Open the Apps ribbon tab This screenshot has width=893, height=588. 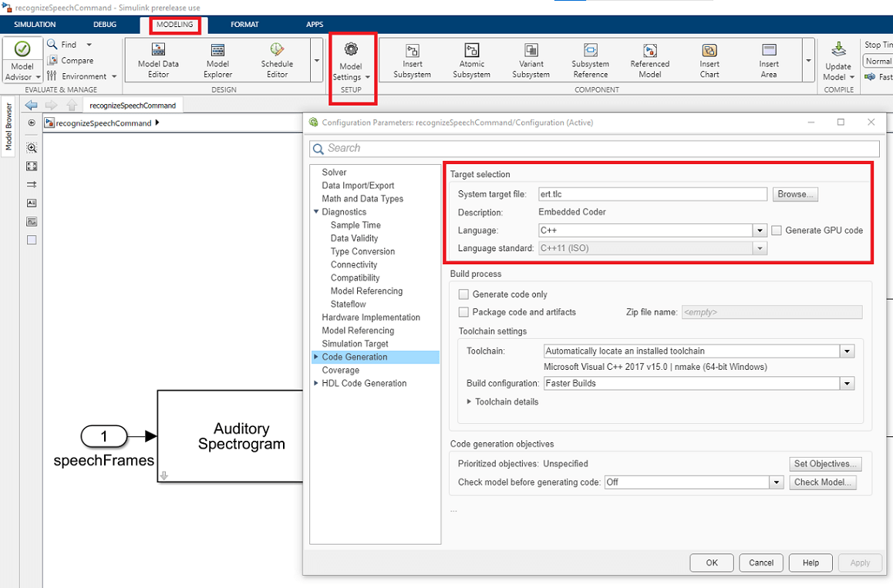pyautogui.click(x=315, y=25)
